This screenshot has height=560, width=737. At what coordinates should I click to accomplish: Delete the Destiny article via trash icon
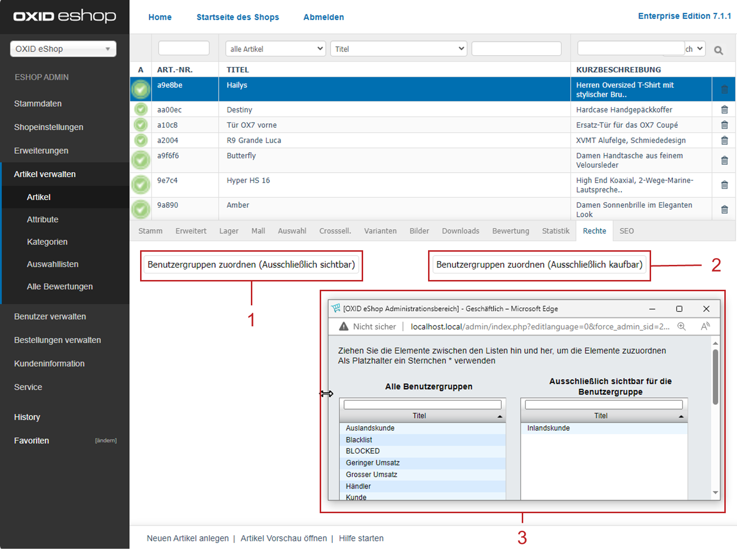pyautogui.click(x=724, y=110)
